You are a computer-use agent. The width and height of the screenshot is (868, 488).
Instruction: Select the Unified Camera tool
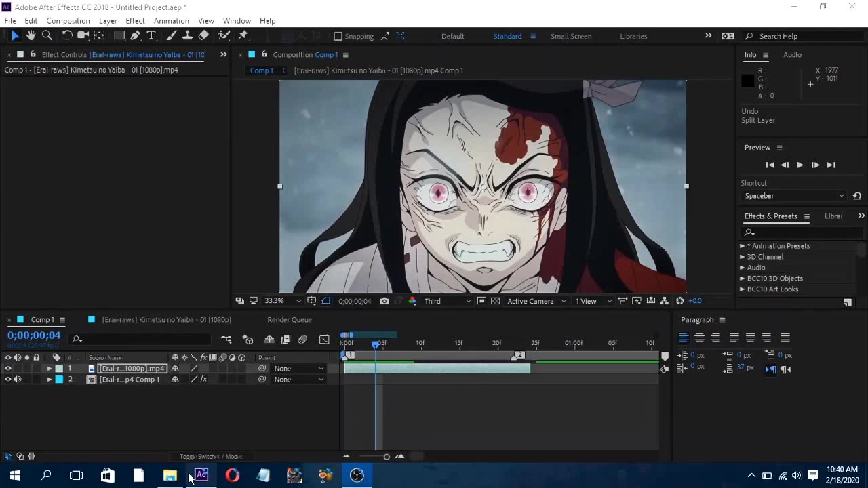(83, 36)
